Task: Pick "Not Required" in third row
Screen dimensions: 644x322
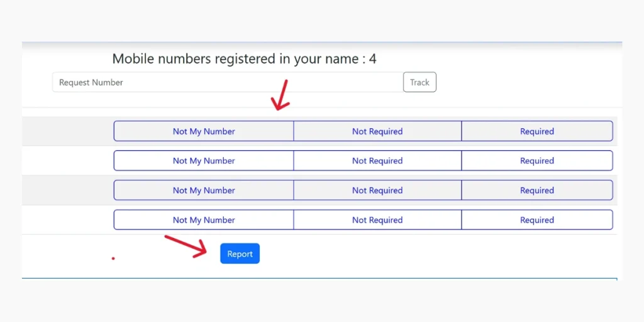Action: (x=377, y=191)
